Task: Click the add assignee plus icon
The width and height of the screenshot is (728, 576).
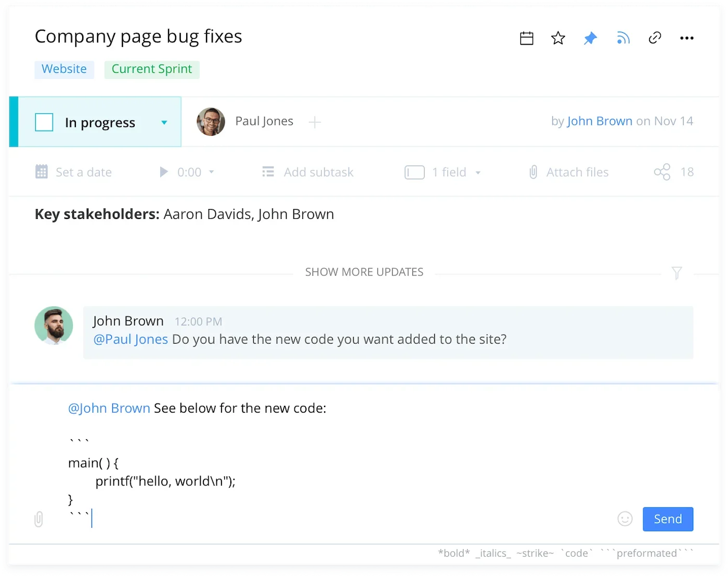Action: pos(315,122)
